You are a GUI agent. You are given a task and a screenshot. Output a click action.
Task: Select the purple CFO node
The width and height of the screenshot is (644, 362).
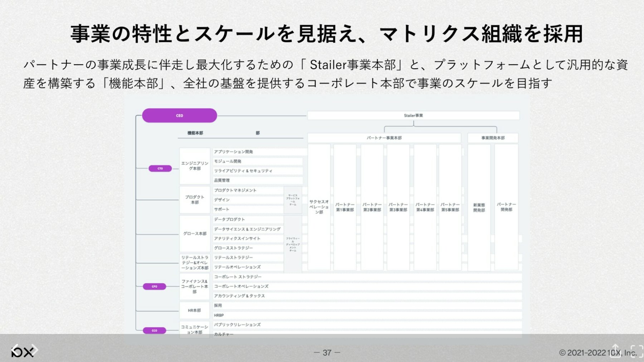[x=154, y=287]
